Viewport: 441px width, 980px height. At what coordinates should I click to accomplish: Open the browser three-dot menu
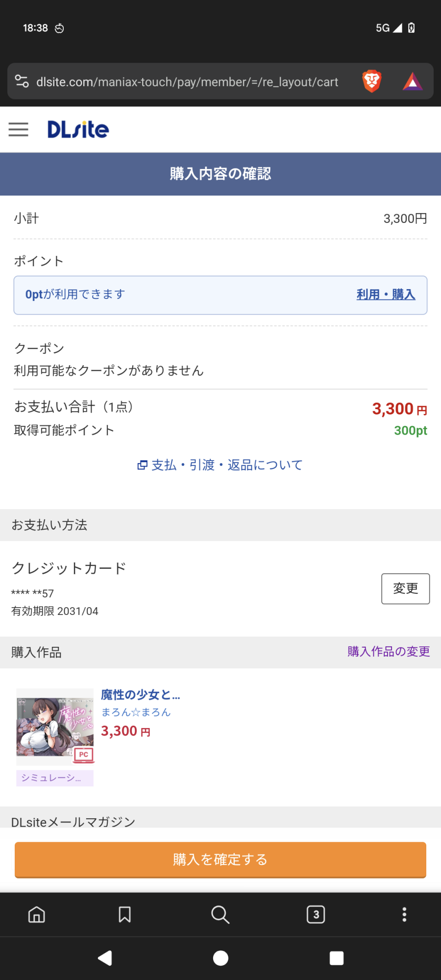(404, 914)
